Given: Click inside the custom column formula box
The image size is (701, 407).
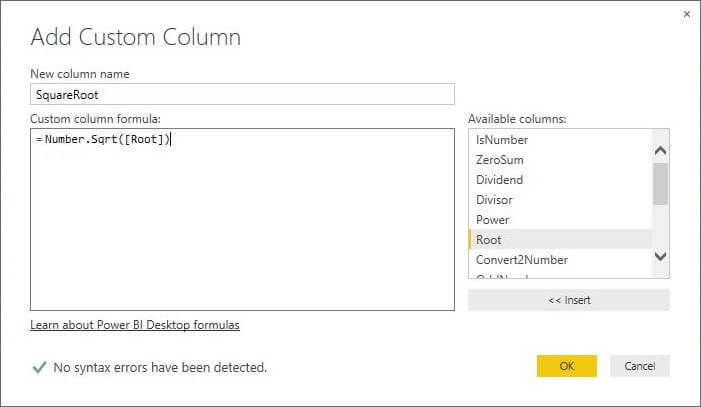Looking at the screenshot, I should [x=242, y=220].
